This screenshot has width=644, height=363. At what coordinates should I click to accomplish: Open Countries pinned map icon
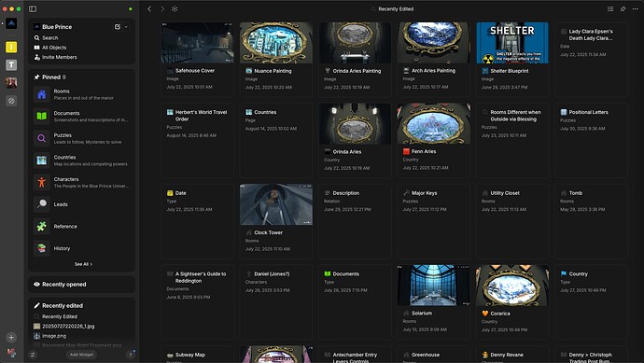(41, 161)
